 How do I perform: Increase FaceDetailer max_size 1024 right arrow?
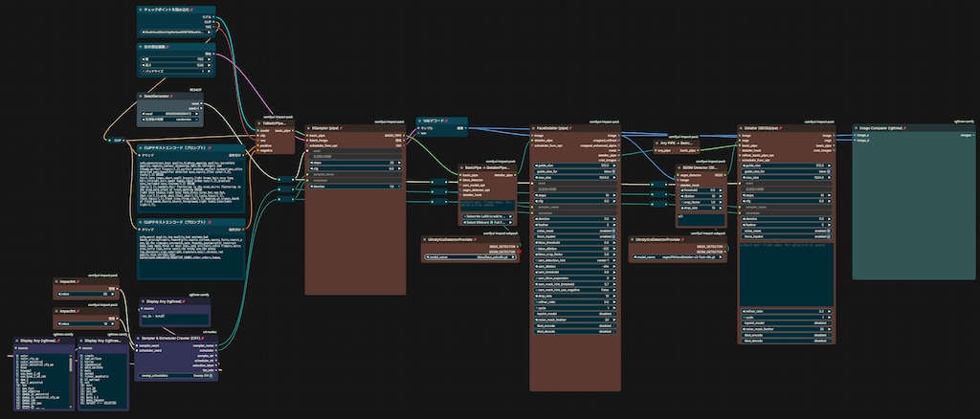coord(614,177)
